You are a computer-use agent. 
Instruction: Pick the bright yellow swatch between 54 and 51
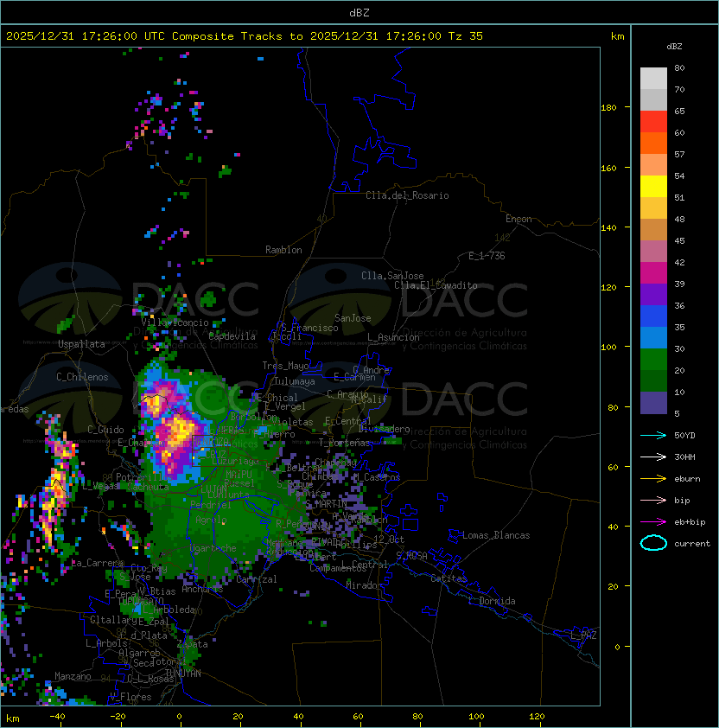(653, 186)
